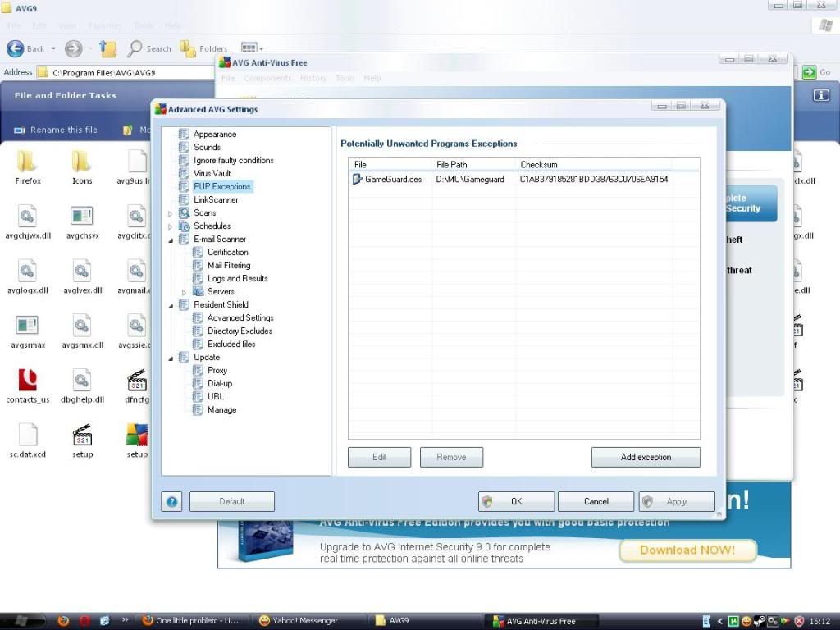Select PUP Exceptions in the settings tree
Viewport: 840px width, 630px height.
click(x=221, y=186)
